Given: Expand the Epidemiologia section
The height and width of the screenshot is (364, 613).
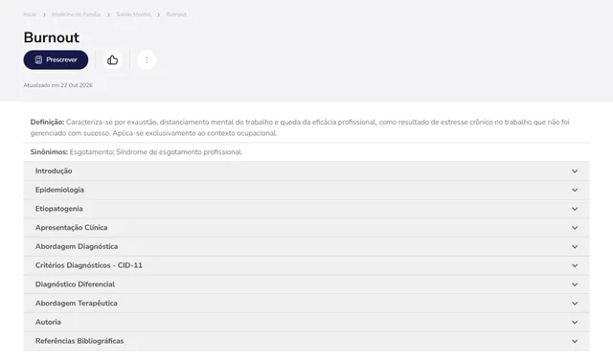Looking at the screenshot, I should tap(306, 190).
